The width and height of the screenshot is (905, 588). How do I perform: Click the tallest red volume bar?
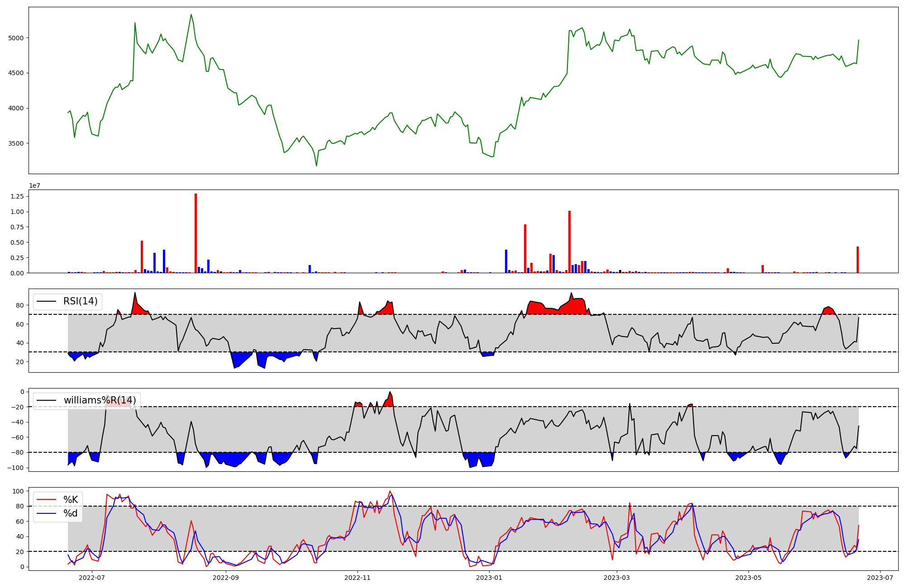pos(195,233)
